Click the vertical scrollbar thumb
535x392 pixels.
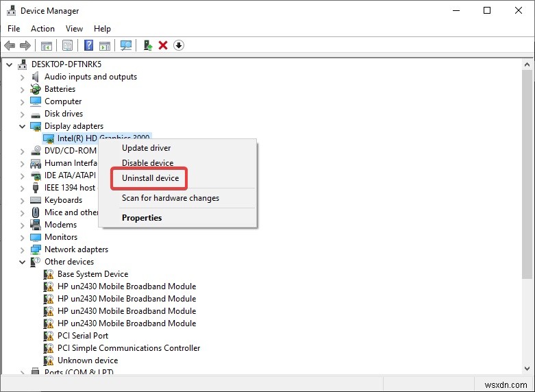[x=527, y=174]
